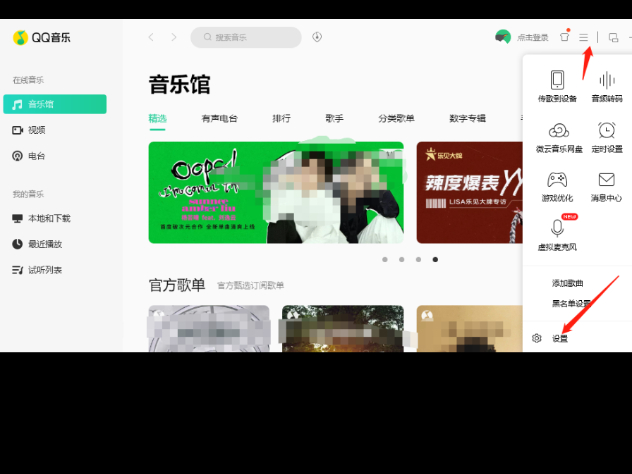Open 最近播放 in the sidebar
The height and width of the screenshot is (474, 632).
[37, 244]
